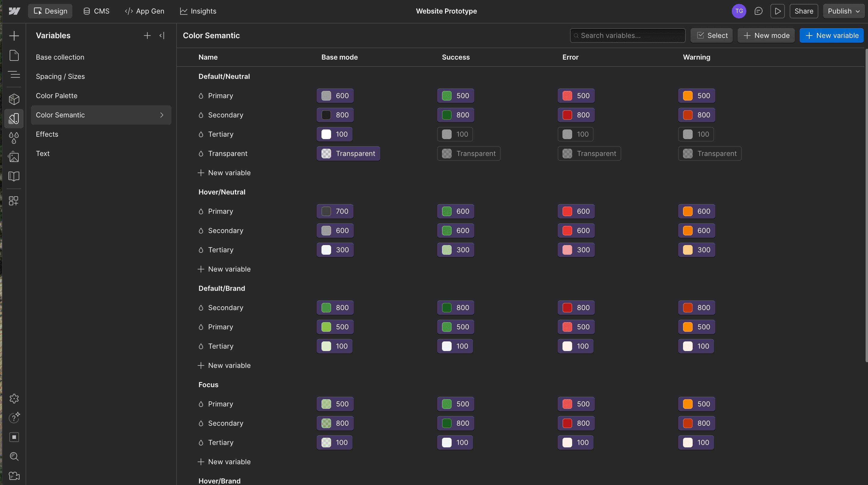Click the Warning 500 orange swatch in Default/Neutral Primary
Image resolution: width=868 pixels, height=485 pixels.
pyautogui.click(x=688, y=96)
